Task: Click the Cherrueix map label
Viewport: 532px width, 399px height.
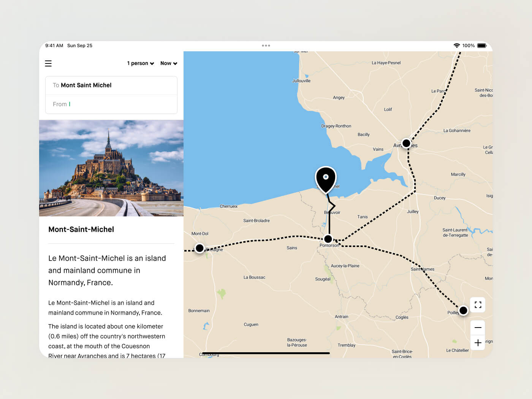Action: click(x=229, y=206)
